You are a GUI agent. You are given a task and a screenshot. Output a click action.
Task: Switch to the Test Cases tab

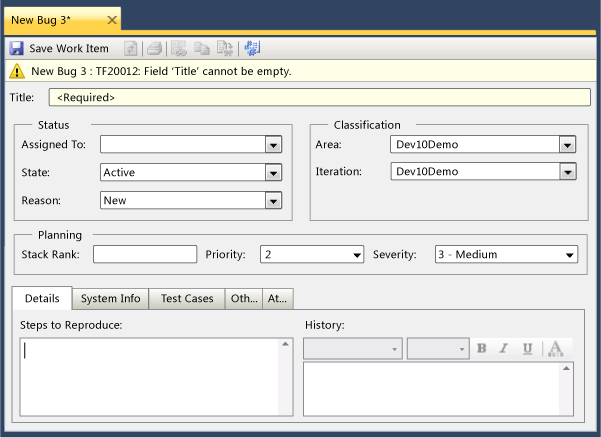[x=187, y=299]
